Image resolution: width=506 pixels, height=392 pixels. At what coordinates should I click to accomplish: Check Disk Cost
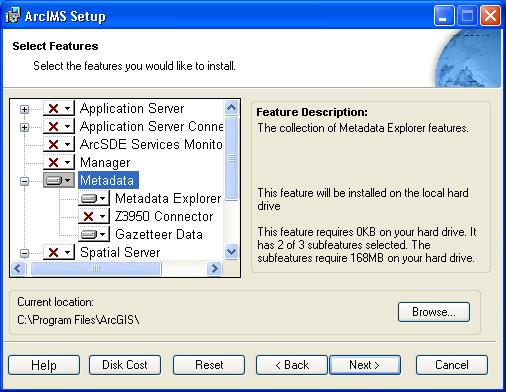pos(125,365)
